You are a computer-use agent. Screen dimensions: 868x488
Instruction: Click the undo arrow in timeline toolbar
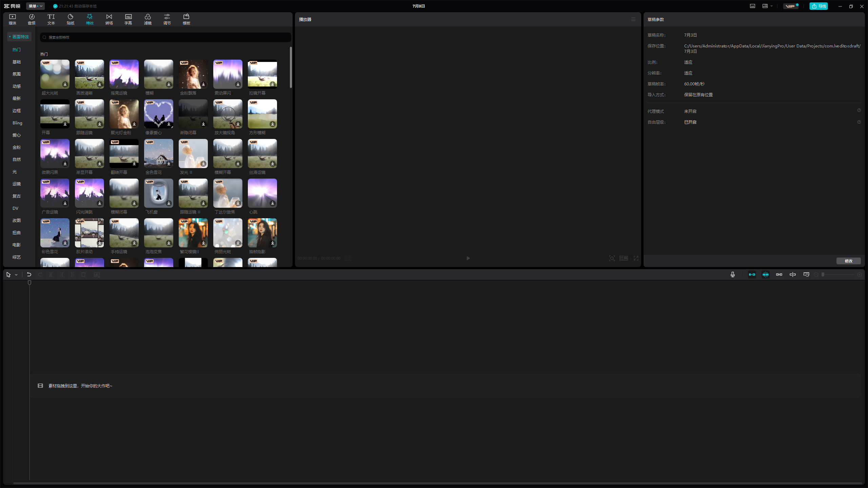(x=29, y=274)
